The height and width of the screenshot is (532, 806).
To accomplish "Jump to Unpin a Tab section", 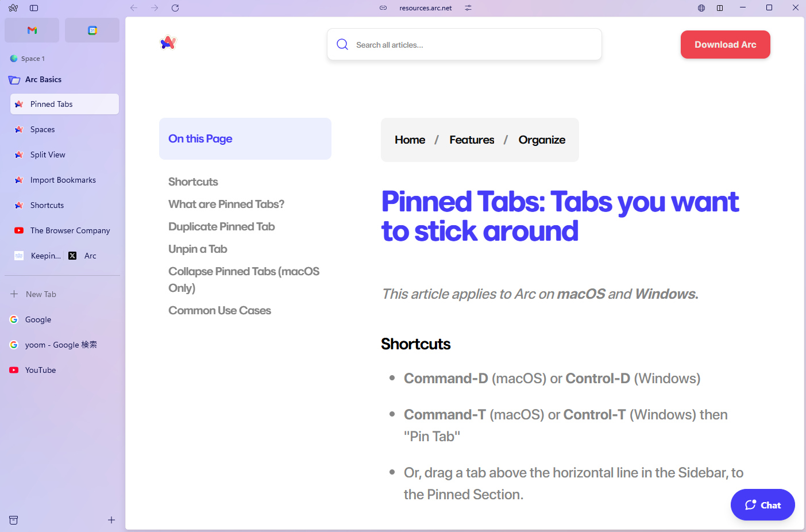I will 198,249.
